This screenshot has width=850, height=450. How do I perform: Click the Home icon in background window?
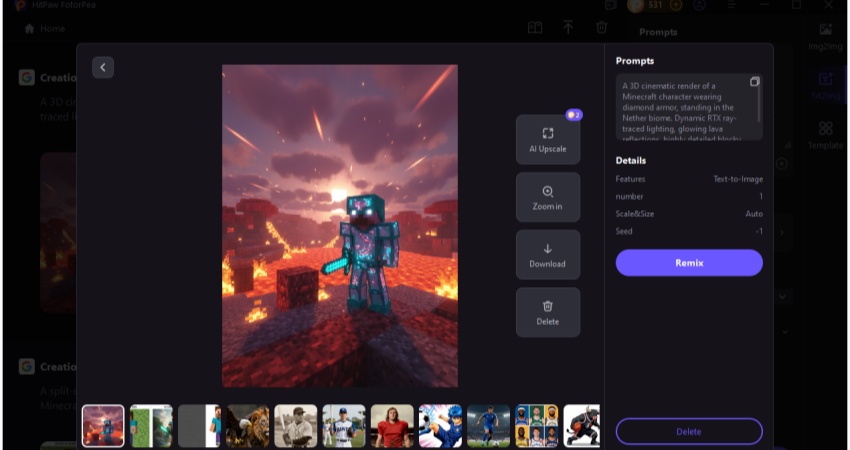click(29, 29)
